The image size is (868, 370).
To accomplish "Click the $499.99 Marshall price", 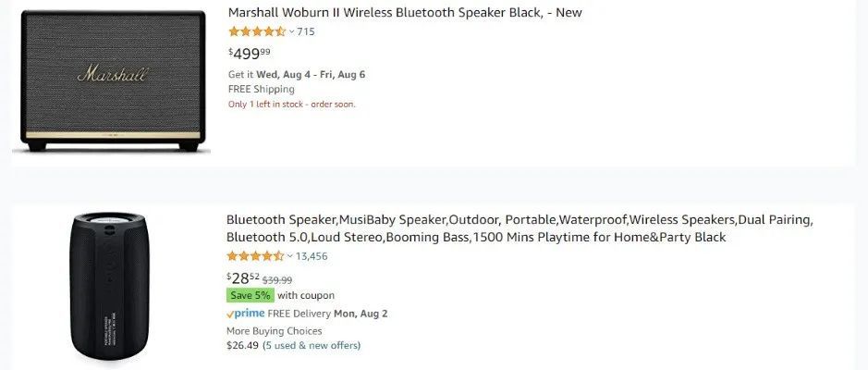I will coord(249,54).
